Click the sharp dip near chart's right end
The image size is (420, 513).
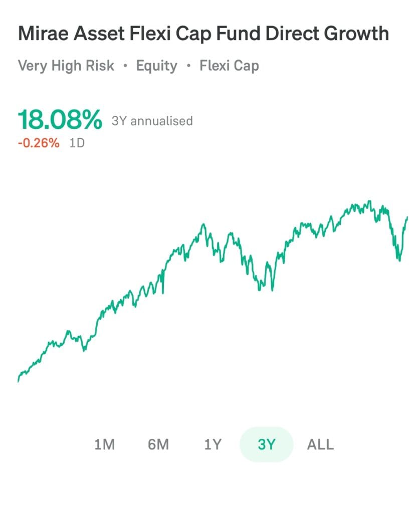tap(399, 260)
